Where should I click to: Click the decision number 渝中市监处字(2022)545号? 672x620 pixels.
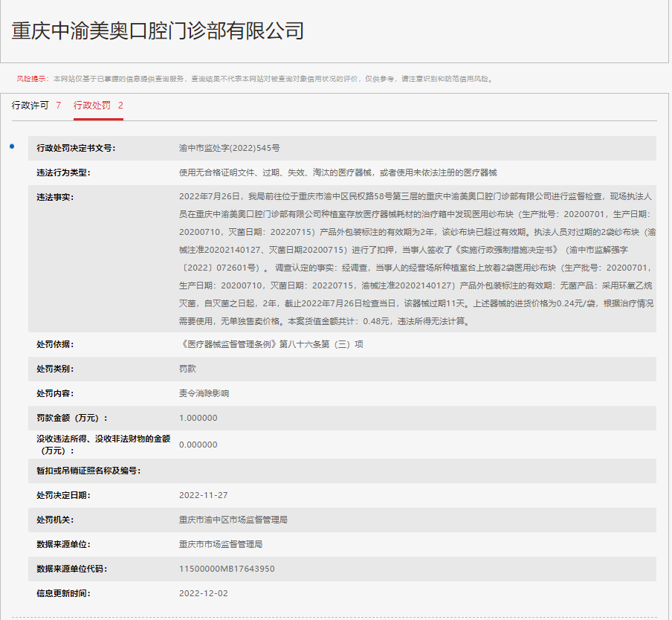pyautogui.click(x=230, y=148)
